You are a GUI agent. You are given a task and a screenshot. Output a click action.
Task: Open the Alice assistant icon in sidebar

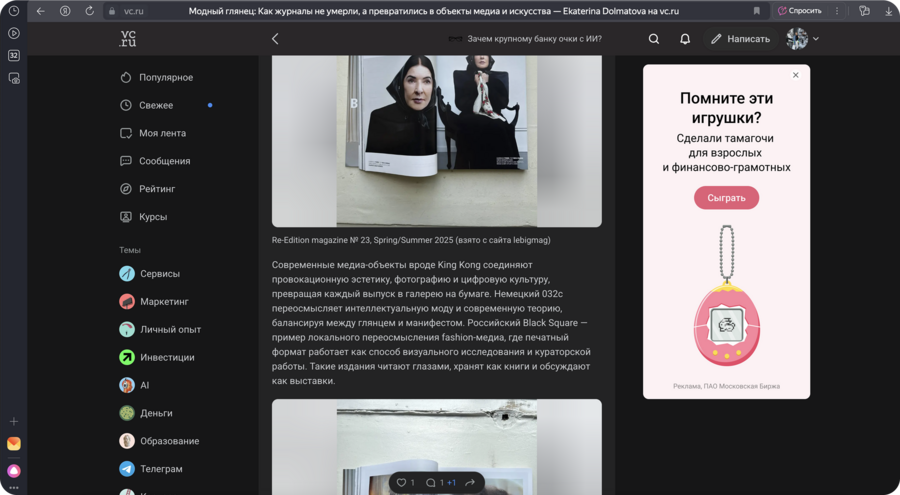[14, 471]
